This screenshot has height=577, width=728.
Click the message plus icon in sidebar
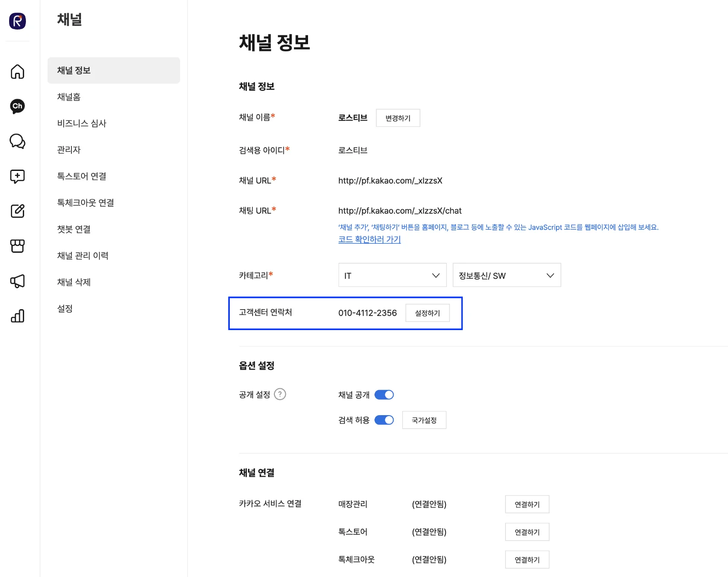tap(17, 176)
